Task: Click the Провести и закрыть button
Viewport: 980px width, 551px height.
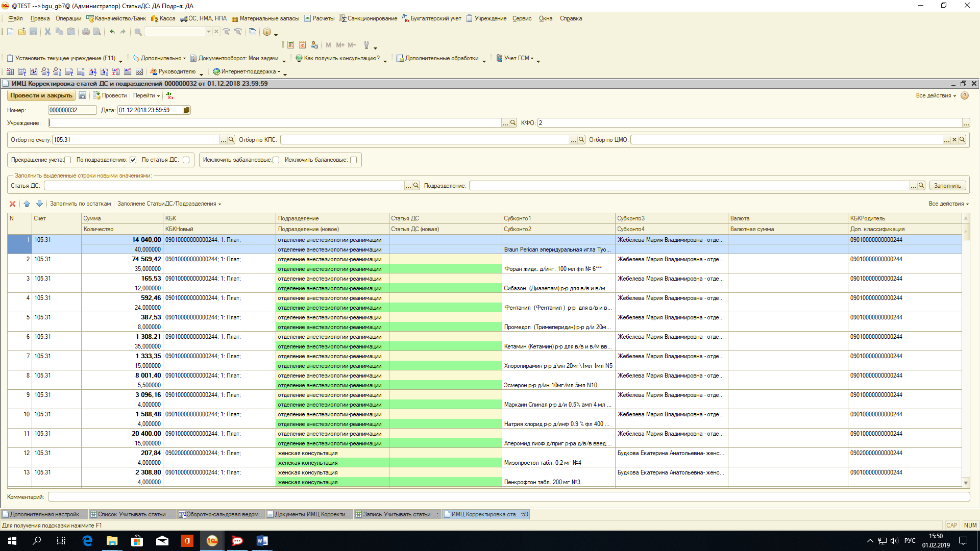Action: (41, 95)
